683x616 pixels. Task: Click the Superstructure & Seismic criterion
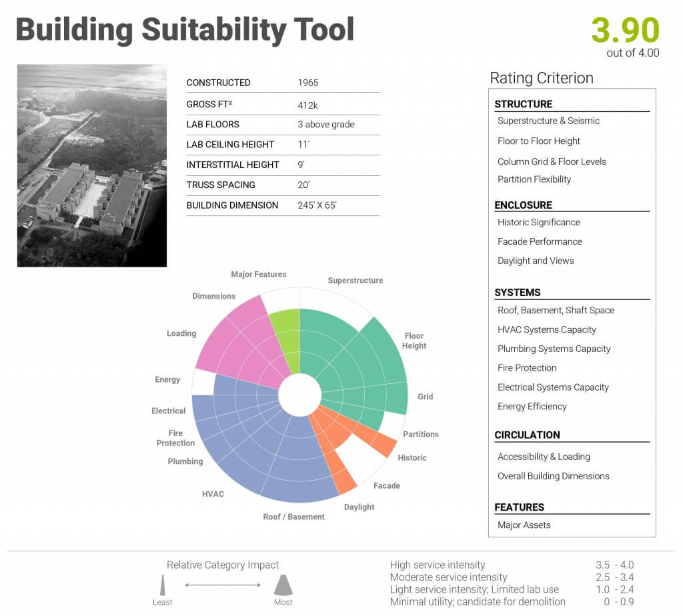(x=548, y=121)
